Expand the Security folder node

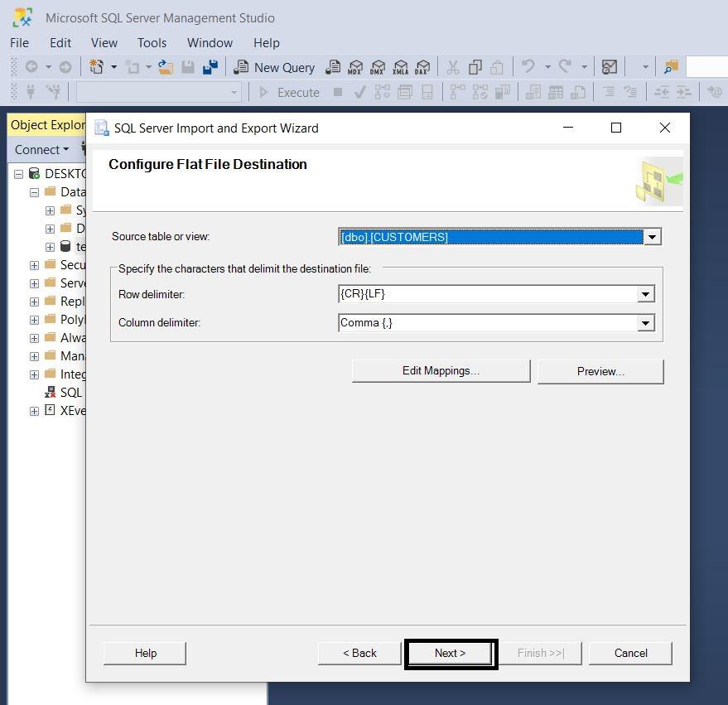pyautogui.click(x=34, y=265)
